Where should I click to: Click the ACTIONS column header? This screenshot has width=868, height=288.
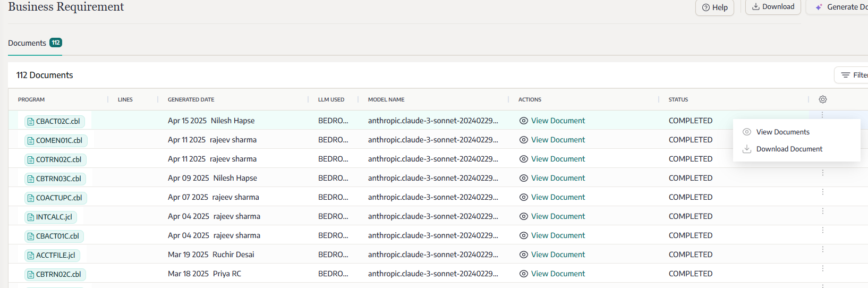coord(530,99)
